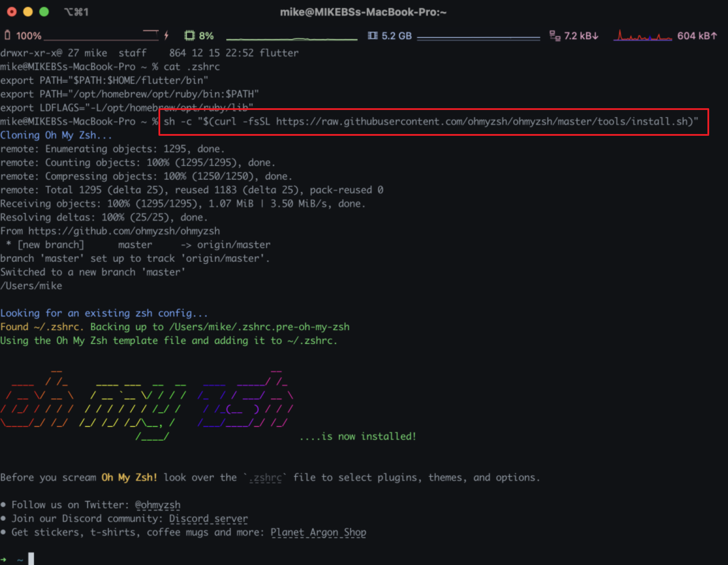Screen dimensions: 728x565
Task: Click the yellow minimize window button
Action: tap(28, 12)
